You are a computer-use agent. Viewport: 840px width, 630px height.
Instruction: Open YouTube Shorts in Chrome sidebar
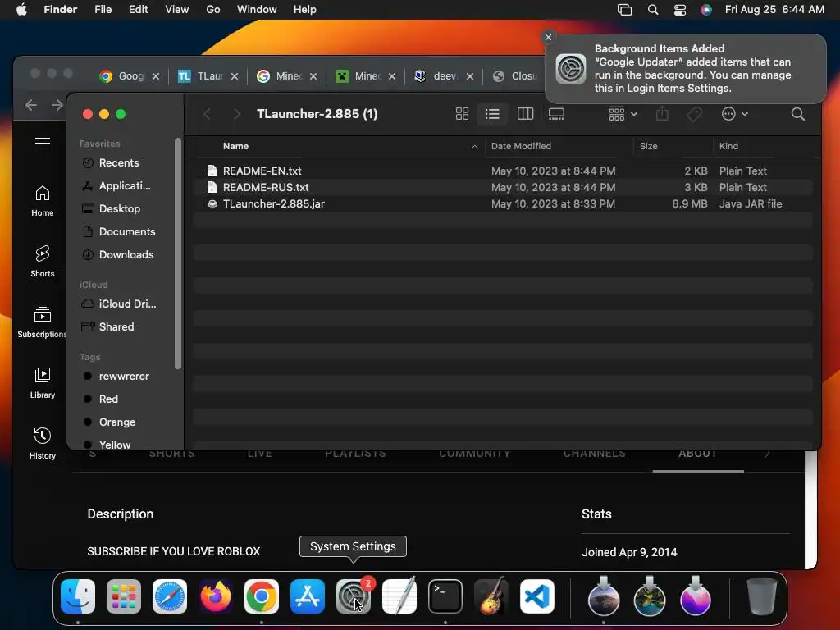coord(43,262)
